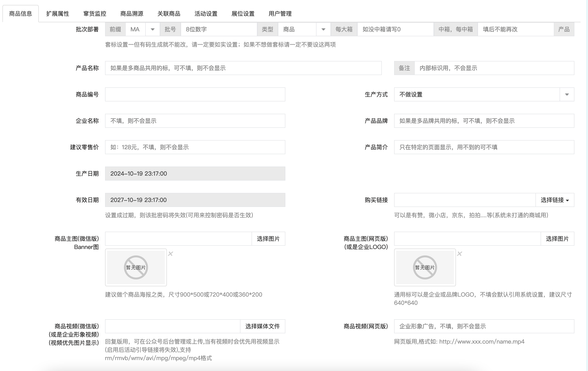
Task: Focus the 产品简介 input field
Action: [x=484, y=147]
